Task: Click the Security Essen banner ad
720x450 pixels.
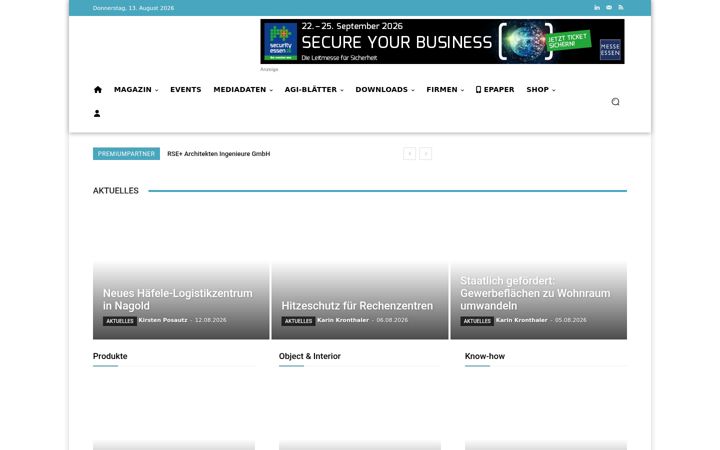Action: (442, 41)
